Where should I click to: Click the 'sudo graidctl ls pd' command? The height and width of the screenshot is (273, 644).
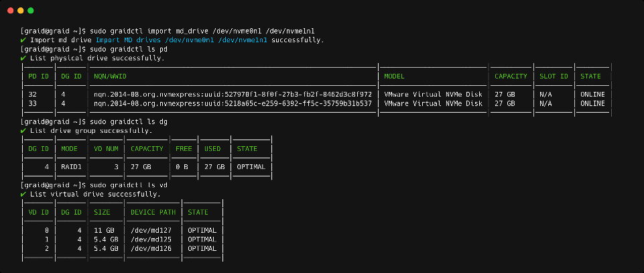click(x=129, y=50)
